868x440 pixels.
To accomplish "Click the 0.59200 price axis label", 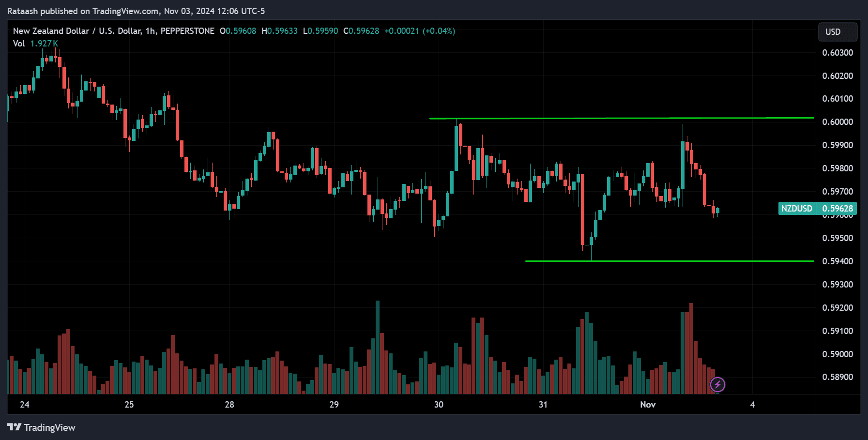I will (838, 308).
